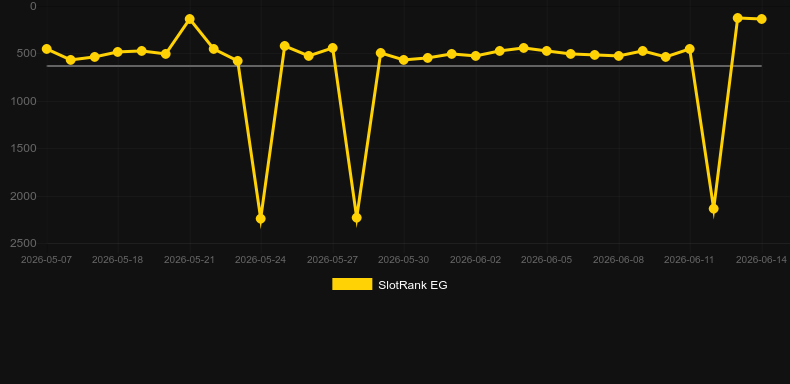
Task: Select the lowest dip point at 2026-05-24
Action: 260,219
